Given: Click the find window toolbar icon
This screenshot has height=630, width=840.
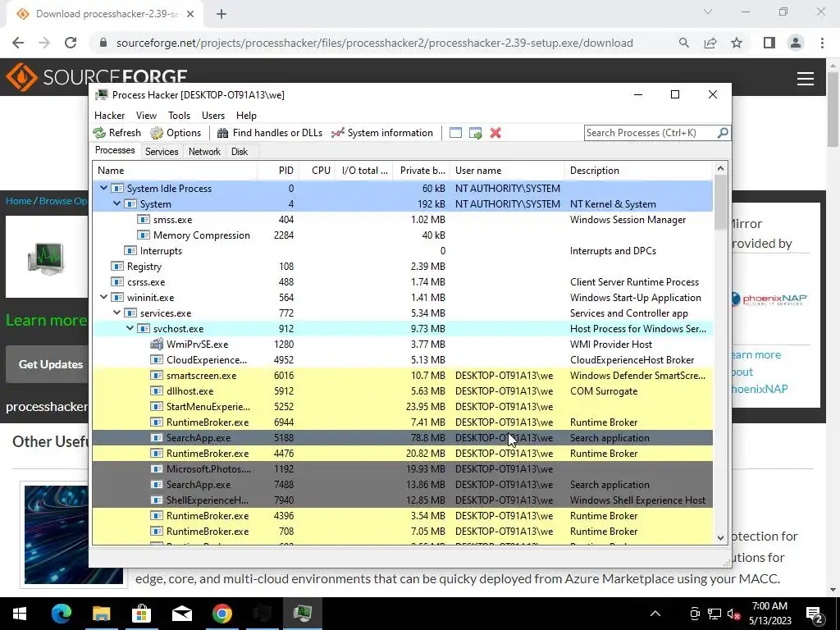Looking at the screenshot, I should point(455,133).
